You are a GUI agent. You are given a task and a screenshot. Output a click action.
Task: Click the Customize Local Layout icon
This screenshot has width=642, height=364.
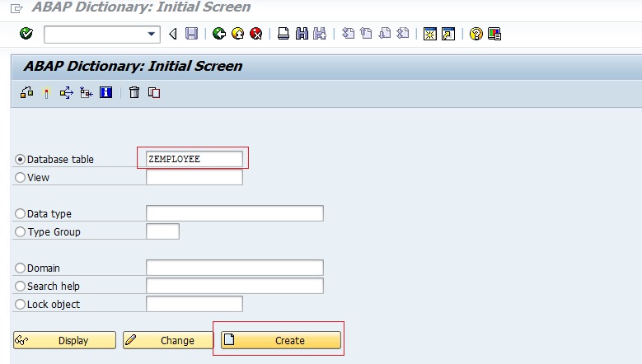point(494,34)
